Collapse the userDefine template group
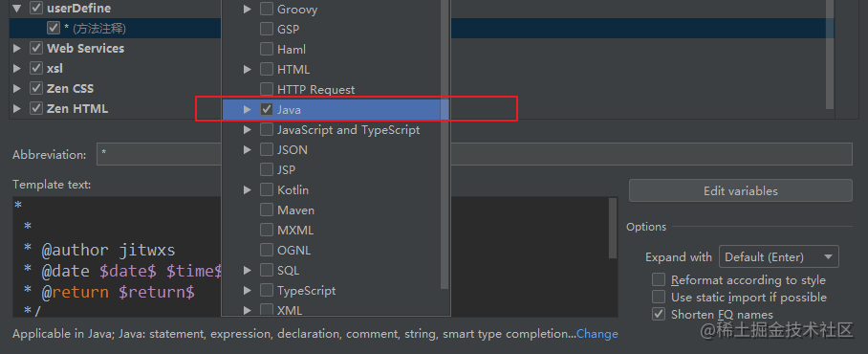The width and height of the screenshot is (868, 354). [x=17, y=9]
